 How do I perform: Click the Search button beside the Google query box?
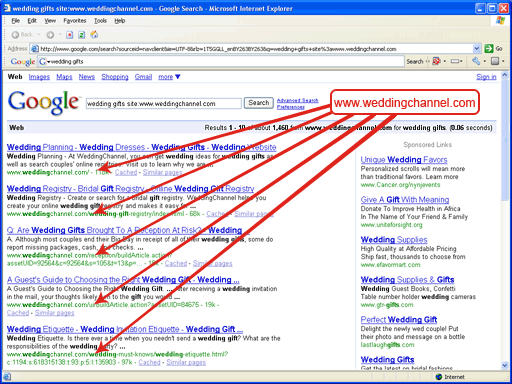coord(259,103)
